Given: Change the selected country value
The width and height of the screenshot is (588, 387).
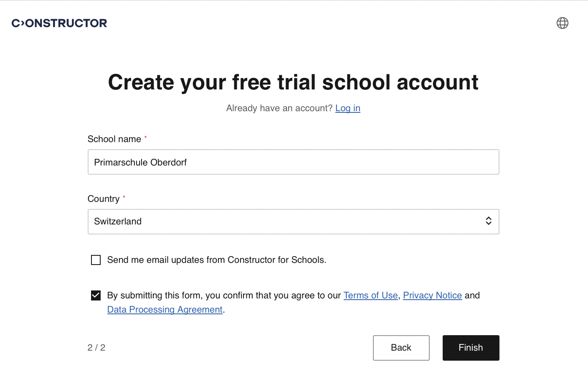Looking at the screenshot, I should click(293, 222).
